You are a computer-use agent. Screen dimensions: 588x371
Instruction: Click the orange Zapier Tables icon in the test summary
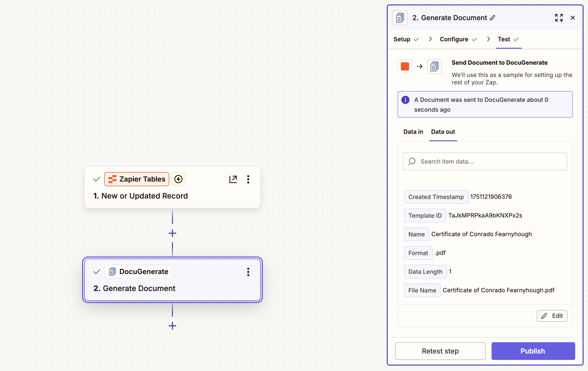[405, 66]
